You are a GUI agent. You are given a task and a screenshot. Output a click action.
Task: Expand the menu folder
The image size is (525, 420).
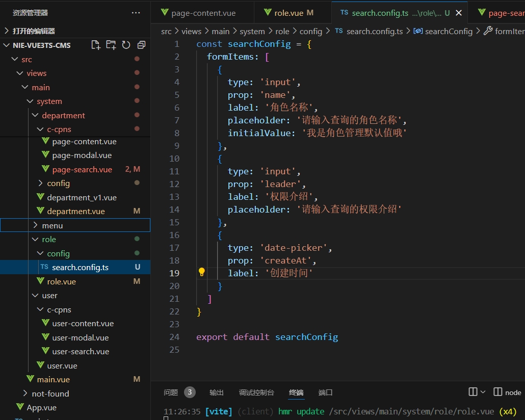tap(75, 225)
